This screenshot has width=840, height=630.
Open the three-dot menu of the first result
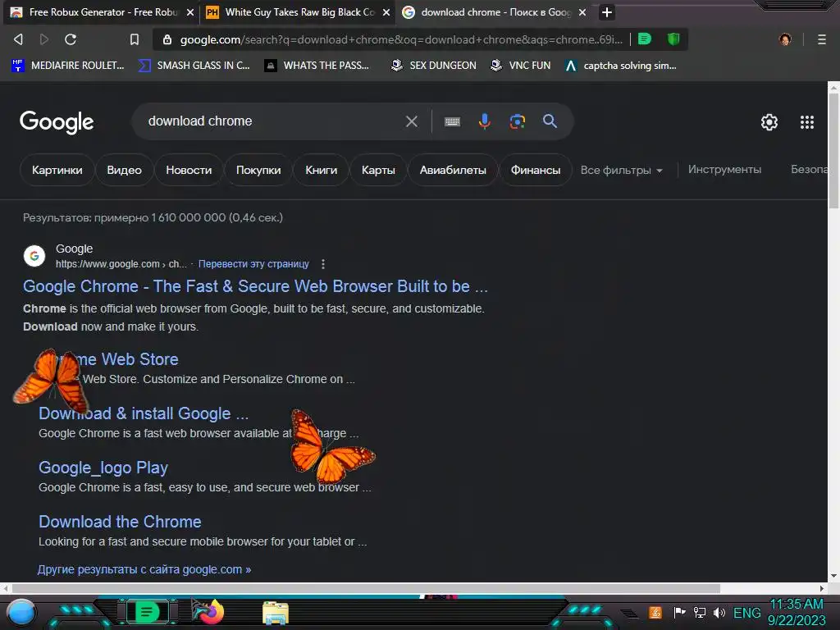coord(322,264)
